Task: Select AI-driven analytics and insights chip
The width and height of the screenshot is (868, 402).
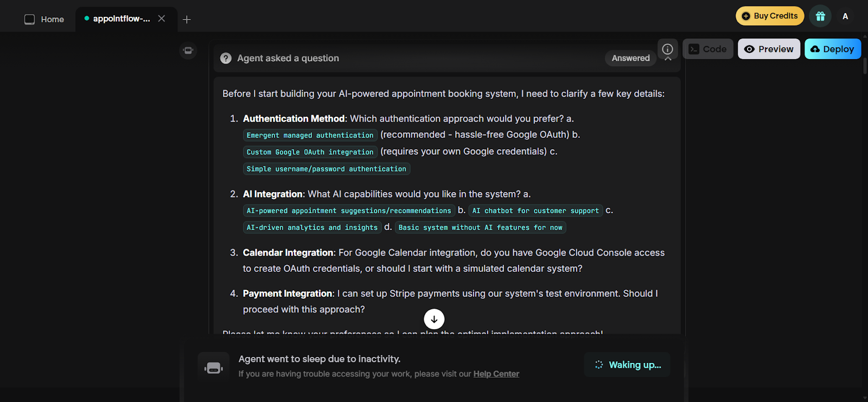Action: (x=312, y=227)
